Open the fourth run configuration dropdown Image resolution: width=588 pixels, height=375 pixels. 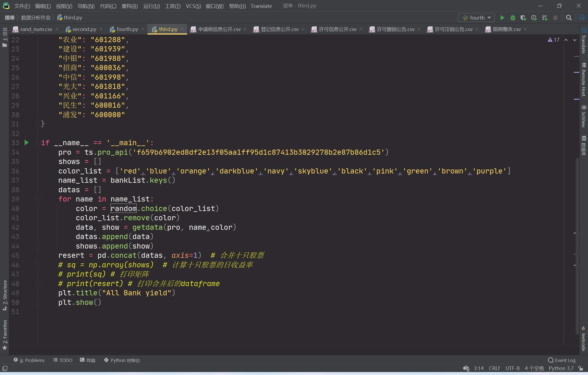(x=476, y=18)
